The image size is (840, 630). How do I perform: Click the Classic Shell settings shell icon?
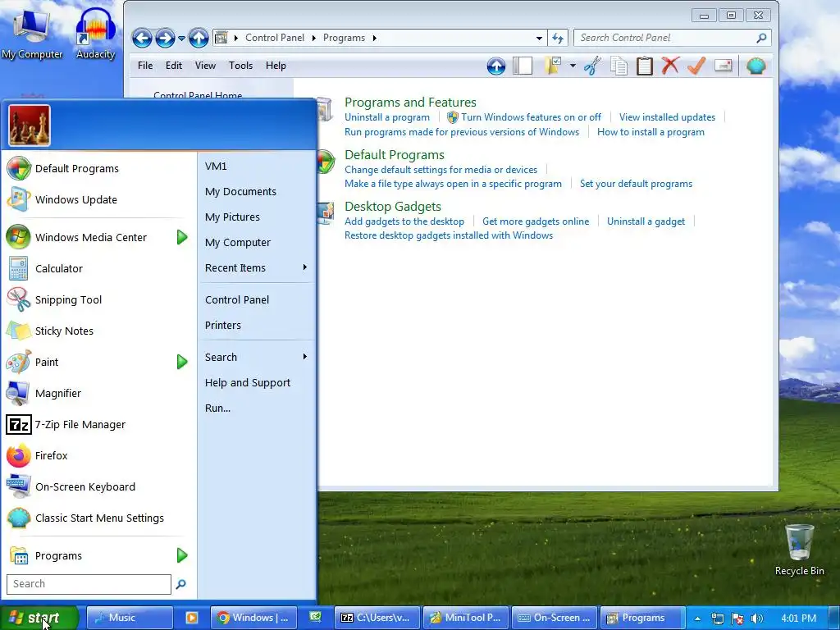[x=756, y=66]
